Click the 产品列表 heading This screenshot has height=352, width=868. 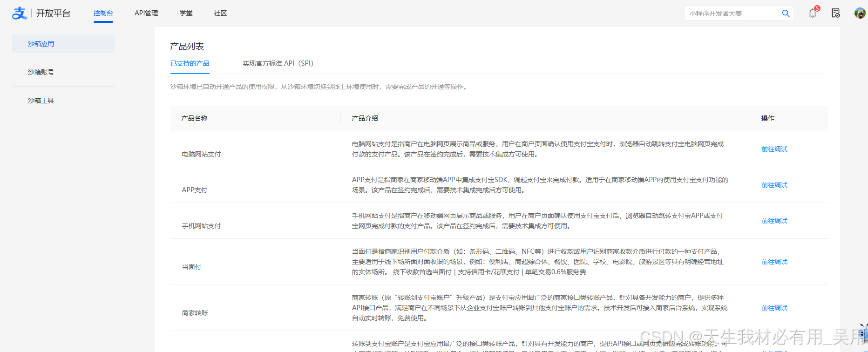coord(187,47)
